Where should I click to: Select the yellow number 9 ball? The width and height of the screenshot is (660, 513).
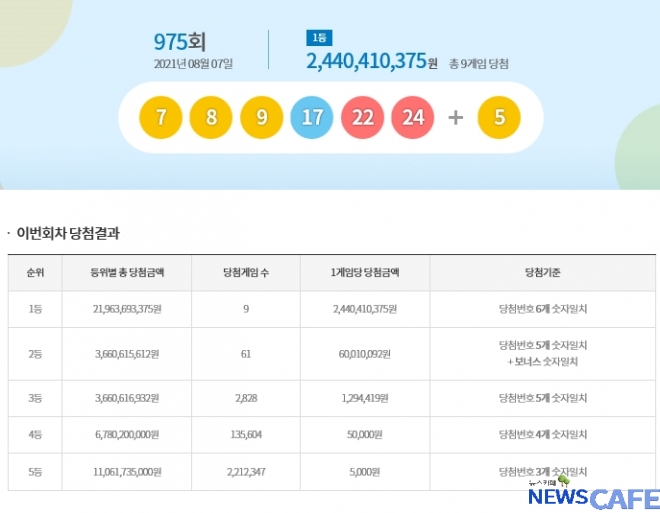261,117
